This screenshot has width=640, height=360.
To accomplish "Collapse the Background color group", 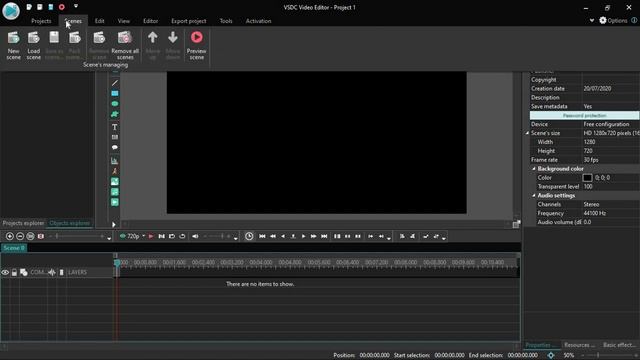I will pyautogui.click(x=533, y=169).
